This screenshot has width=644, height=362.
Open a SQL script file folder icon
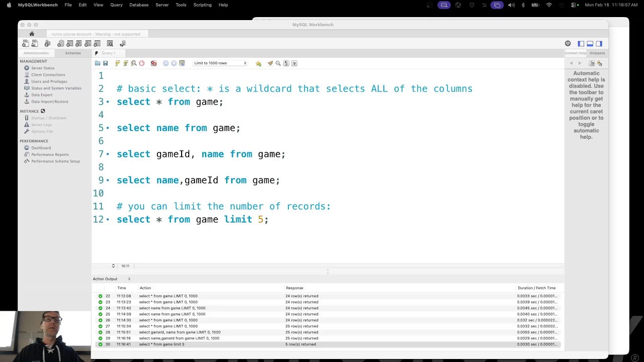pos(97,63)
